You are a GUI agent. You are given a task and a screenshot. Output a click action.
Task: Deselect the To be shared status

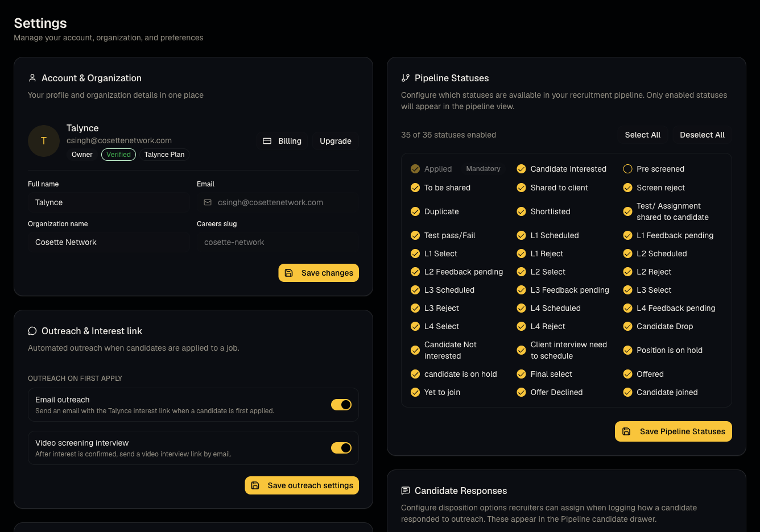coord(415,188)
